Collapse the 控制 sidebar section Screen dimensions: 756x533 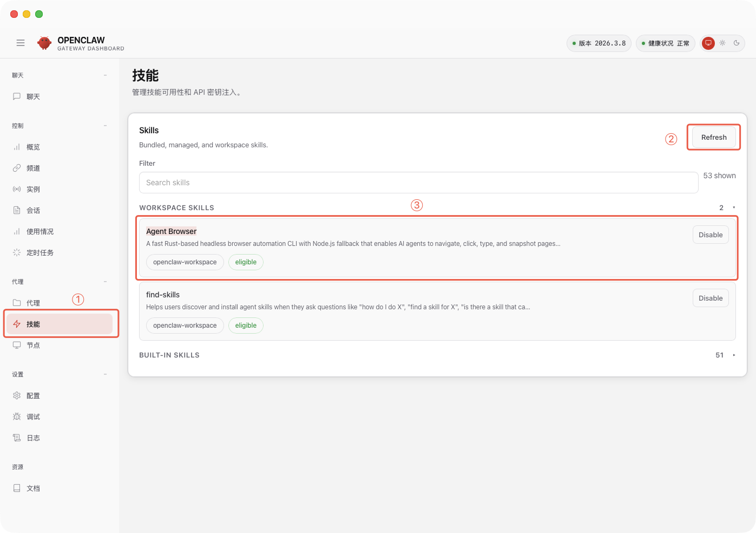[105, 126]
